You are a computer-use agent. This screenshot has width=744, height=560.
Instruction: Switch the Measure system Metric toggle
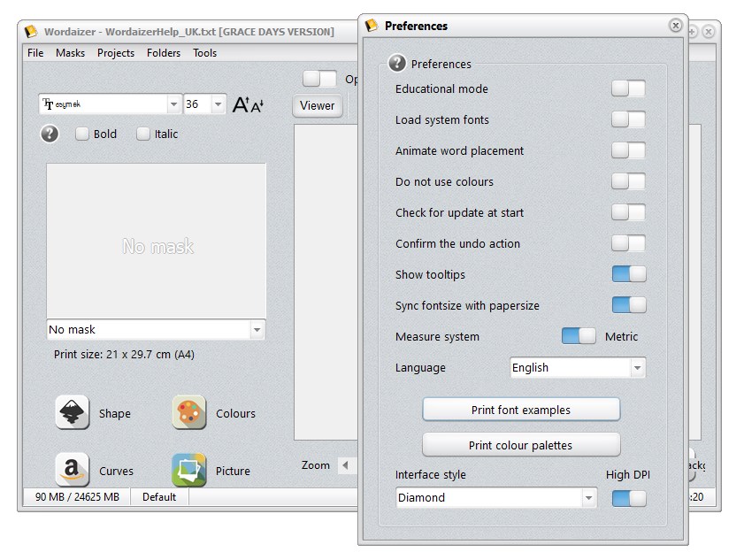point(579,336)
